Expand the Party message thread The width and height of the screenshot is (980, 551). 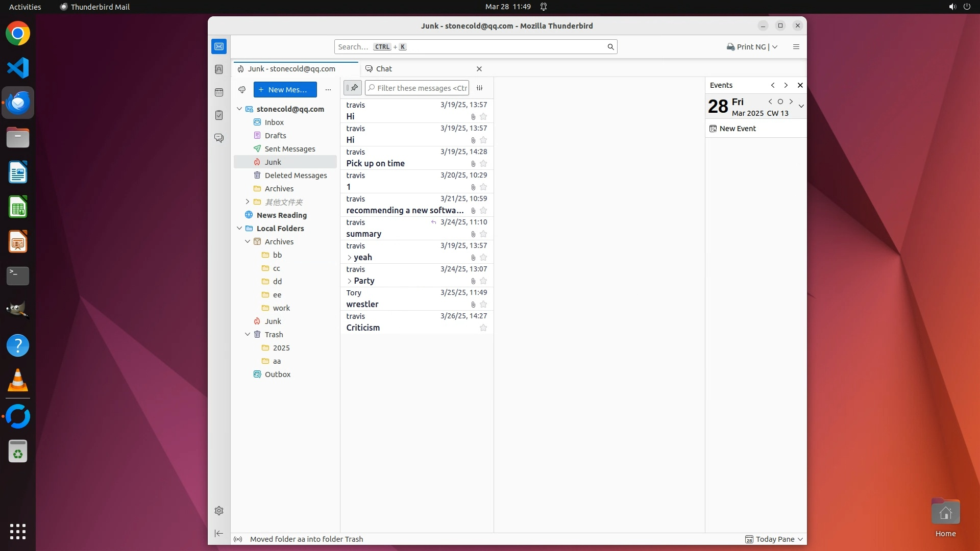pos(350,281)
